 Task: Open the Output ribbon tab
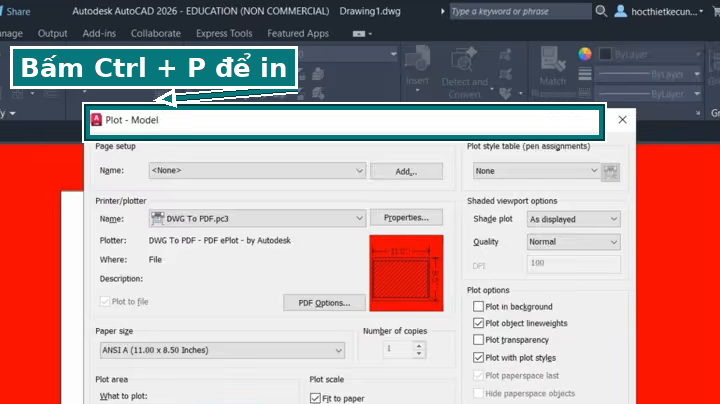click(52, 34)
